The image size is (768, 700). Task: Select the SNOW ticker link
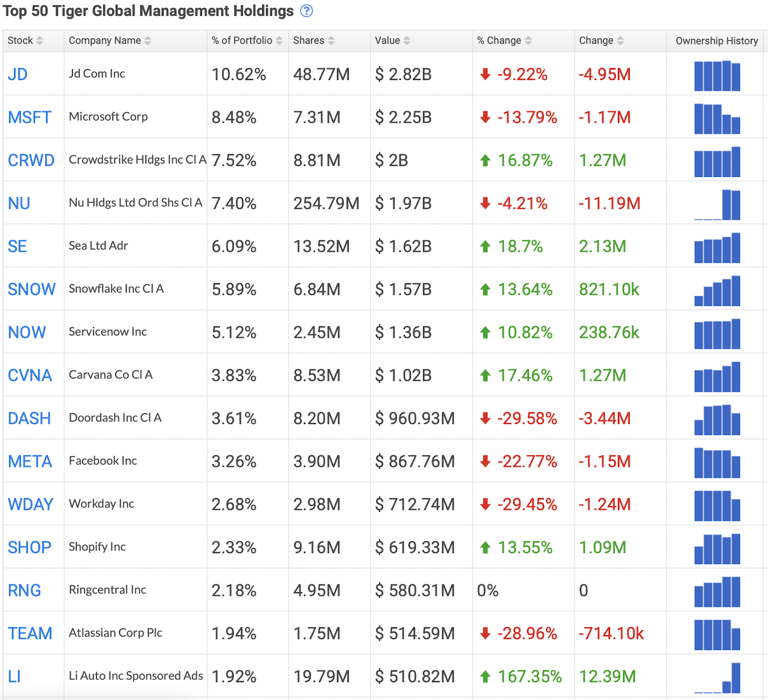click(x=32, y=289)
